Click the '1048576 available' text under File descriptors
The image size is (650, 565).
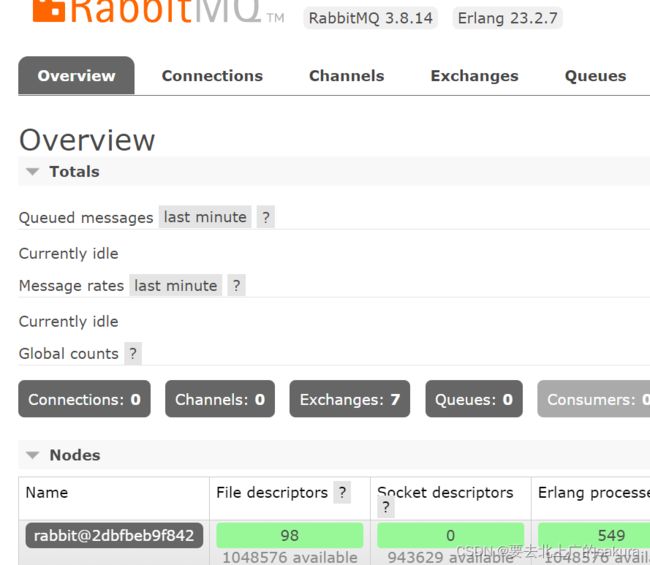click(x=290, y=557)
